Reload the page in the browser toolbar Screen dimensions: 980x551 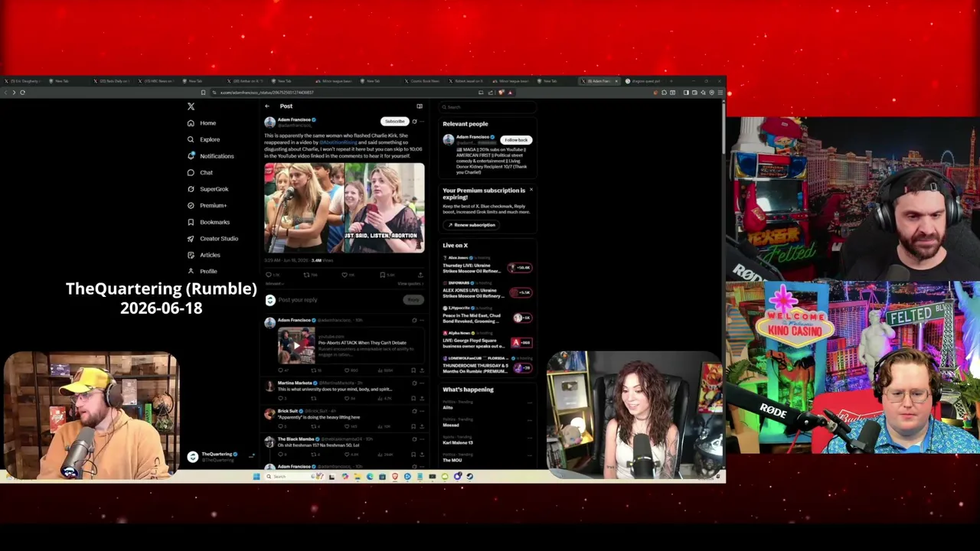pyautogui.click(x=22, y=93)
